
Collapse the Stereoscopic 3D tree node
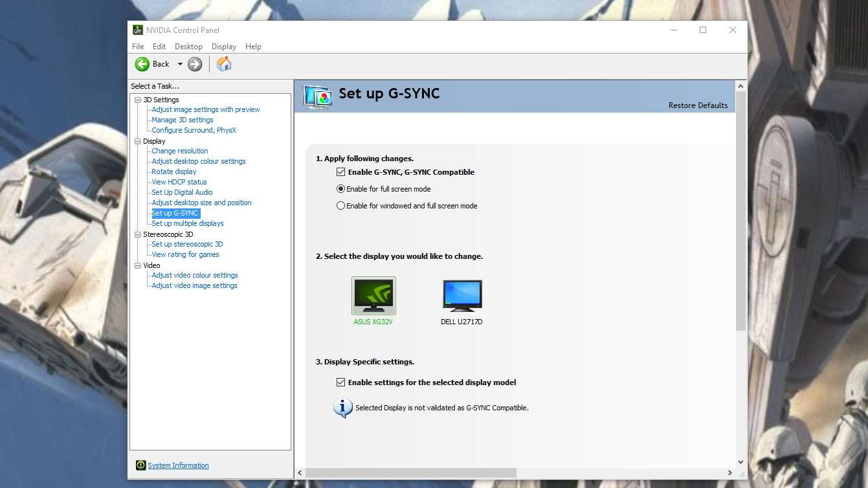pos(138,234)
